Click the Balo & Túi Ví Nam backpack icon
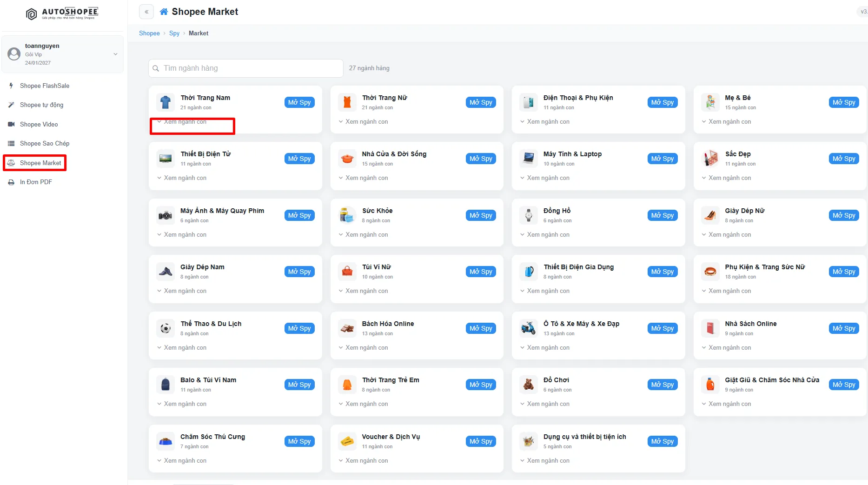868x485 pixels. click(166, 385)
